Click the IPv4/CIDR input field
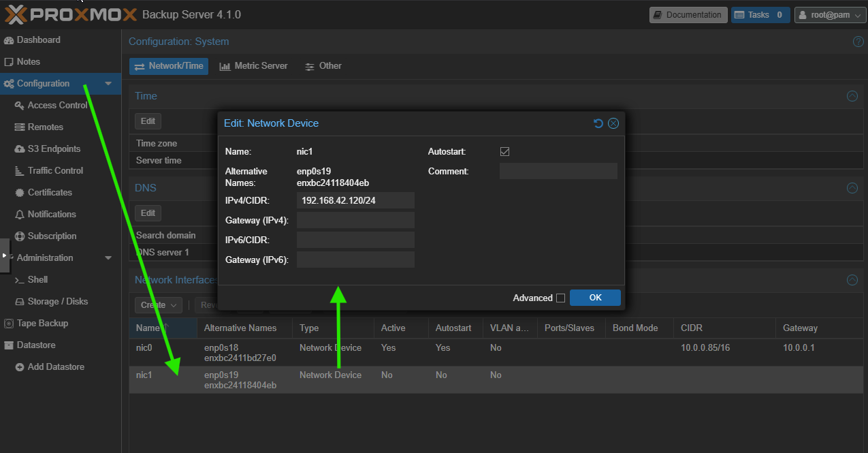This screenshot has width=868, height=453. coord(355,200)
